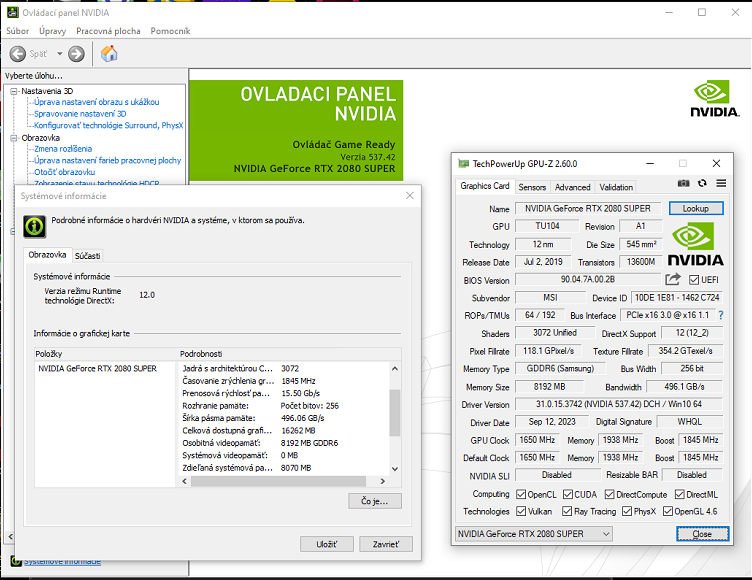752x580 pixels.
Task: Toggle the OpenCL checkbox
Action: point(520,494)
